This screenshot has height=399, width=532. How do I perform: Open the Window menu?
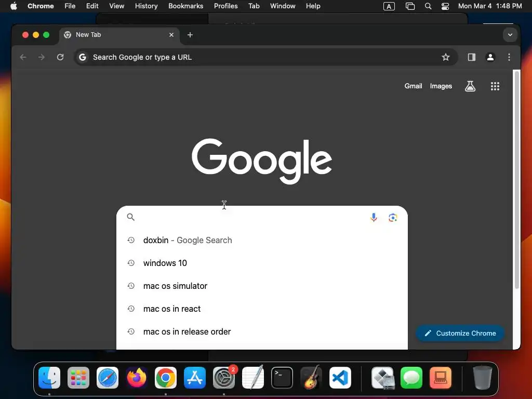(283, 6)
